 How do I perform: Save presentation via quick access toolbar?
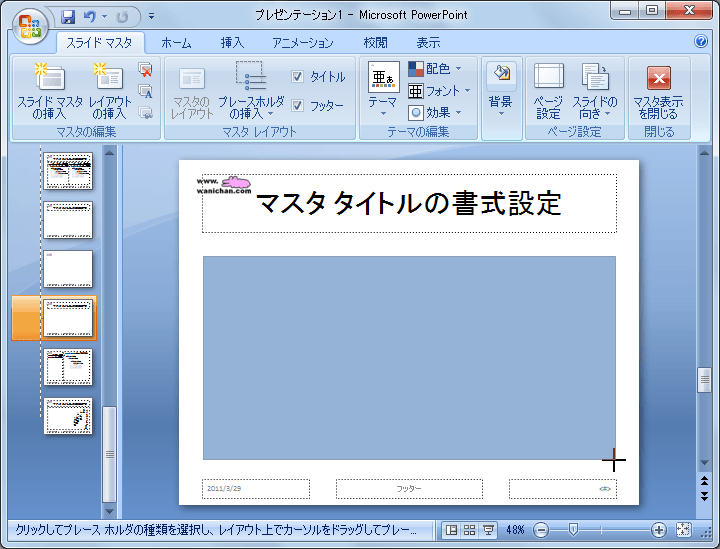click(68, 17)
